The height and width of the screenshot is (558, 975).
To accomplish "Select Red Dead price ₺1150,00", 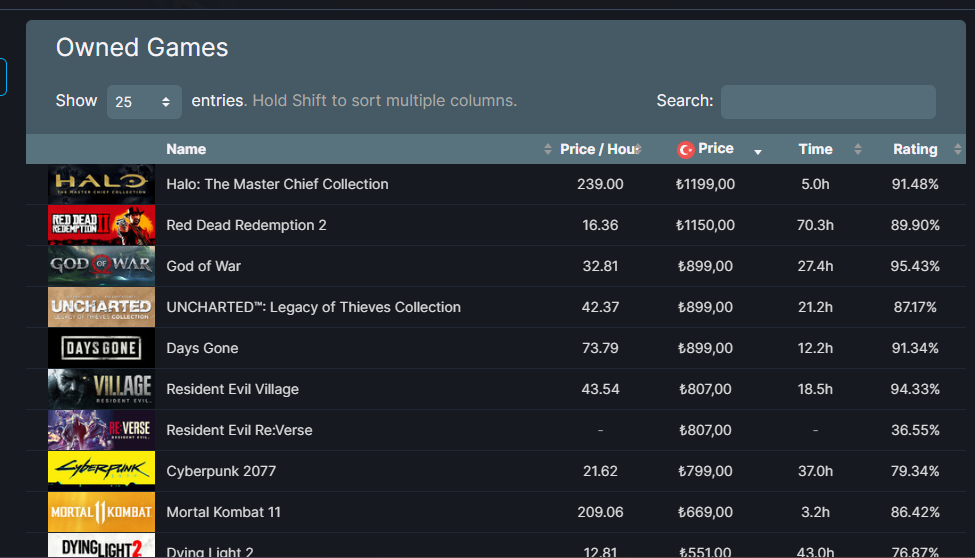I will (x=705, y=225).
